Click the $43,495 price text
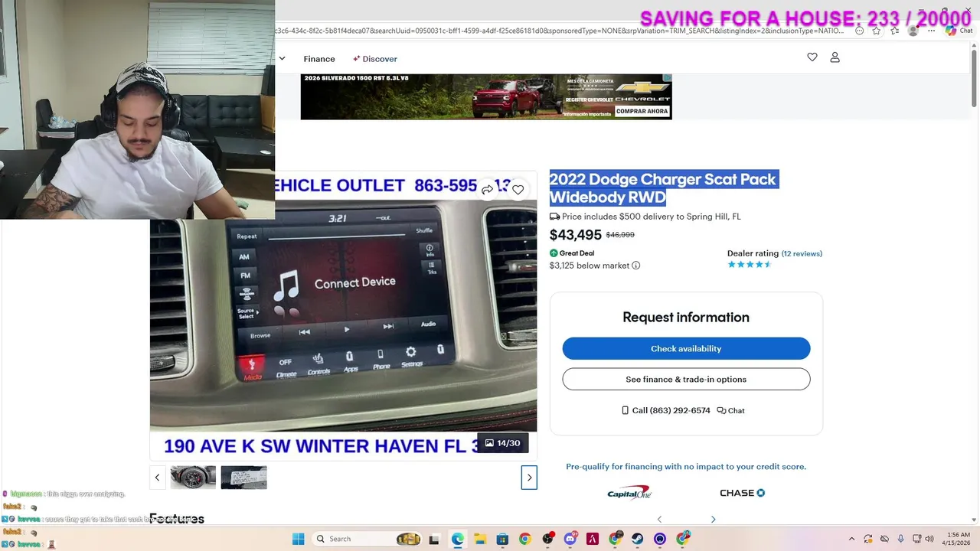The image size is (980, 551). tap(576, 235)
